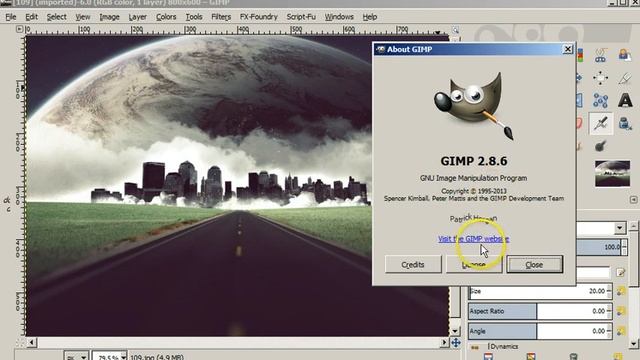640x360 pixels.
Task: Open the Layer menu
Action: (x=138, y=17)
